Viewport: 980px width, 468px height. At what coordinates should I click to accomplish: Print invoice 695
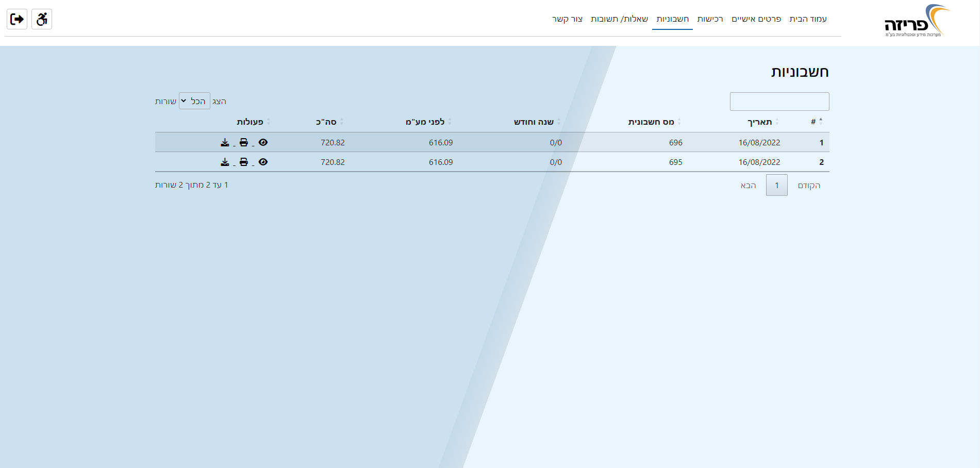click(244, 162)
